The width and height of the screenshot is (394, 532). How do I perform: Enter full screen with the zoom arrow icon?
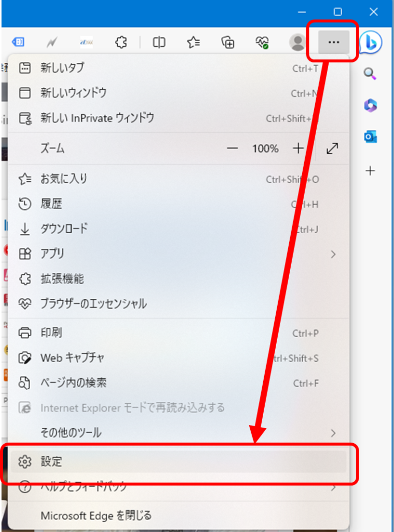coord(332,149)
